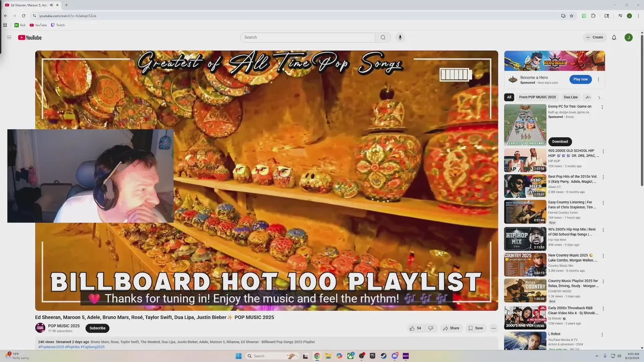The image size is (644, 362).
Task: Open the taskbar clock and date
Action: [632, 356]
